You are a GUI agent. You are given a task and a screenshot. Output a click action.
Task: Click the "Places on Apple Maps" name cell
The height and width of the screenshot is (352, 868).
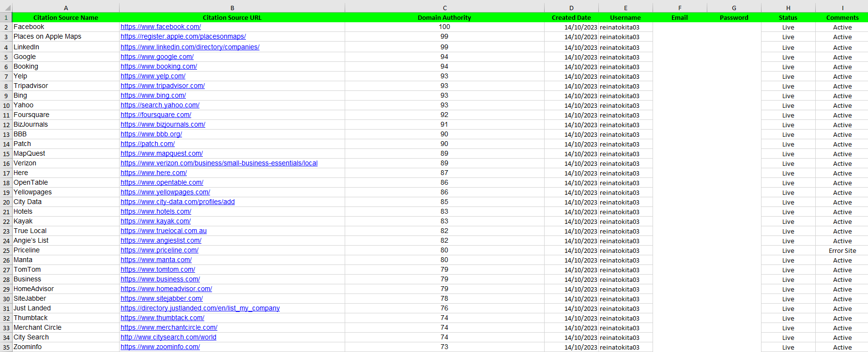pyautogui.click(x=66, y=37)
